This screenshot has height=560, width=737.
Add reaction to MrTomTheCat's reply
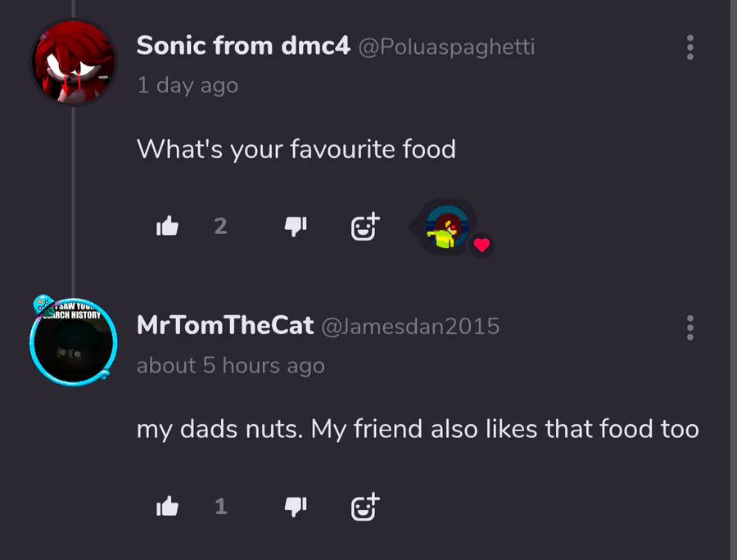[364, 508]
